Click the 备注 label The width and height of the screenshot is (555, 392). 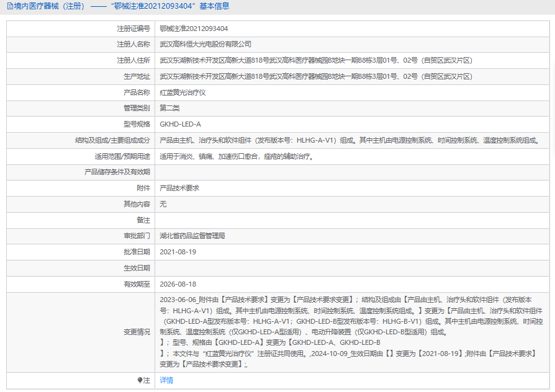(x=143, y=220)
